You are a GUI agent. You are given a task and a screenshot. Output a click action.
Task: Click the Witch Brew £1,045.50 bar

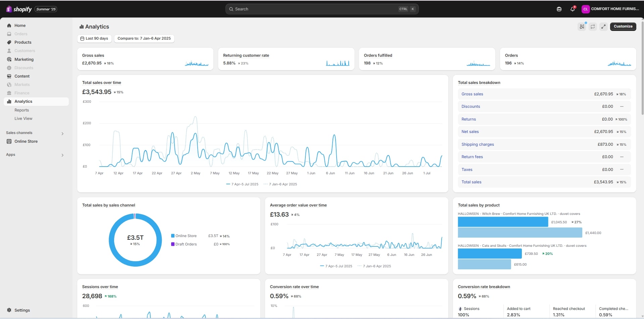coord(503,222)
